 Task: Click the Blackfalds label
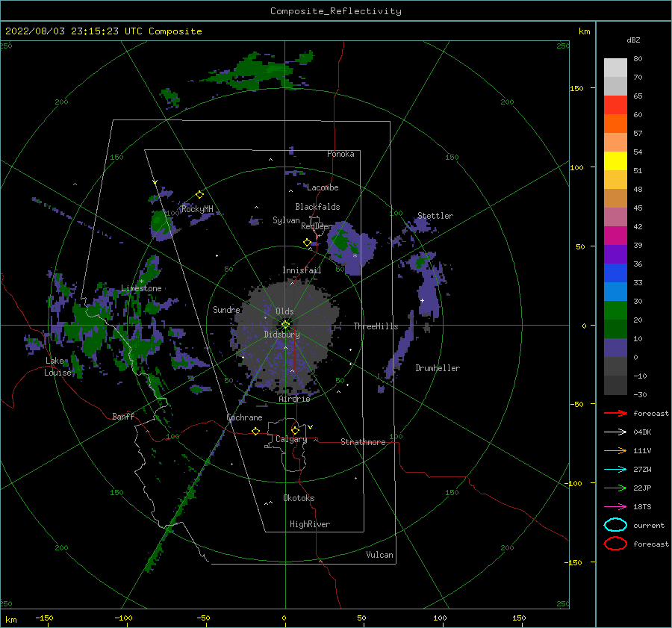point(317,207)
